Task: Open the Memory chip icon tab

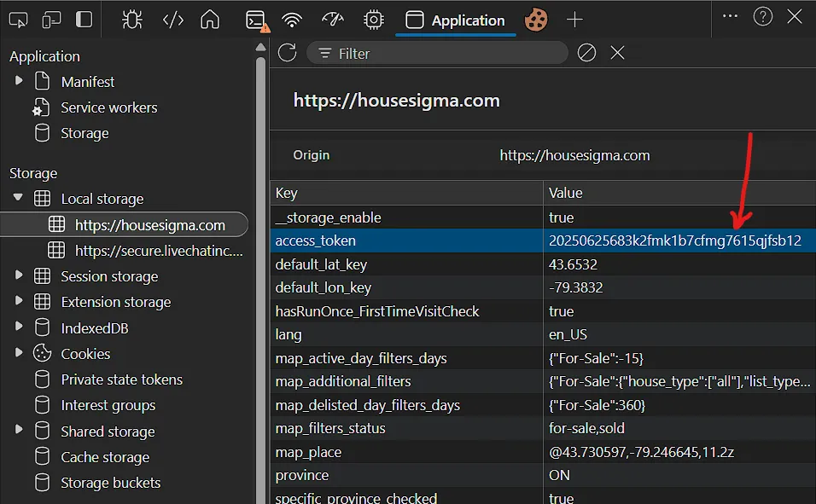Action: (x=373, y=20)
